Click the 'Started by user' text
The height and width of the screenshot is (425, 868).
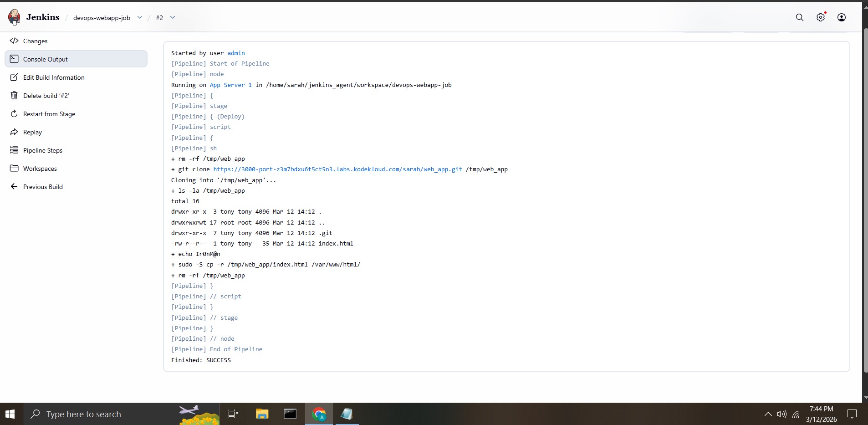click(x=198, y=53)
